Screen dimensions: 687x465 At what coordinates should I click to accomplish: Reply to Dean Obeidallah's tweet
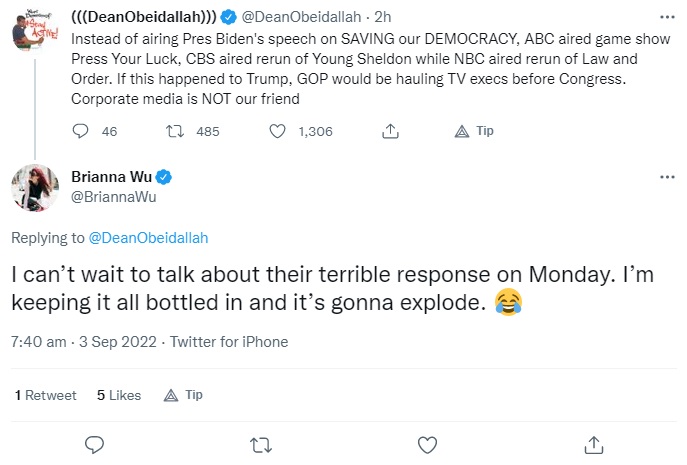tap(80, 131)
